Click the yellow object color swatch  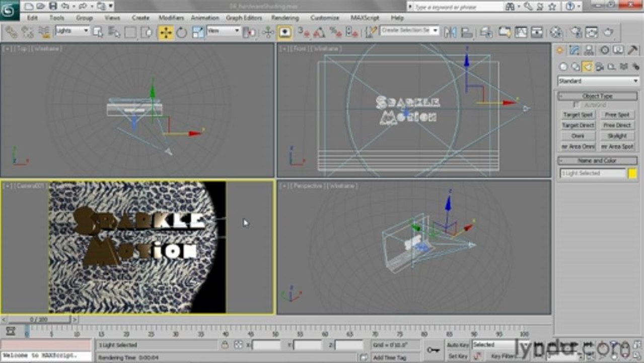click(632, 173)
